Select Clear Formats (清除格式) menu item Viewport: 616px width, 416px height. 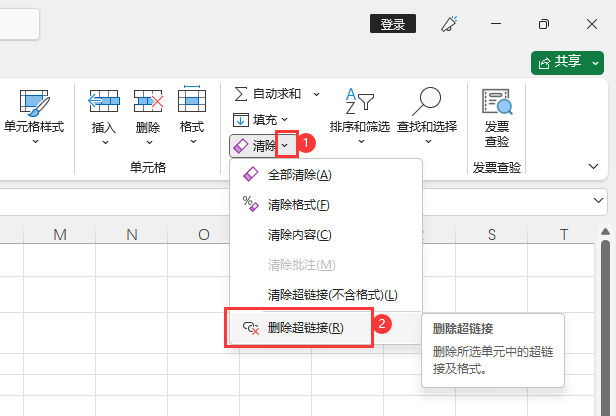pos(298,205)
